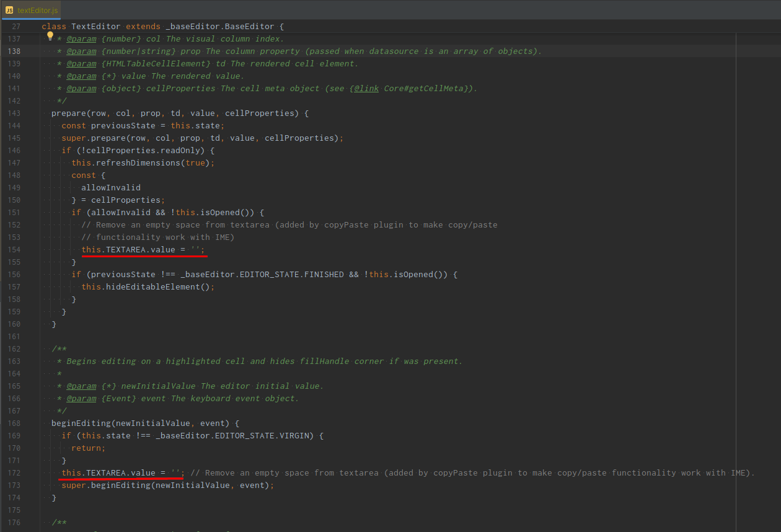781x532 pixels.
Task: Switch to the textEditor.js tab
Action: coord(31,10)
